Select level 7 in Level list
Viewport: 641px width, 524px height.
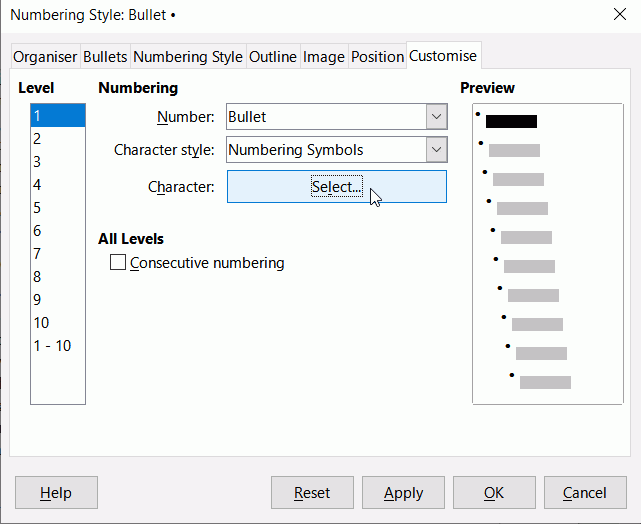(x=58, y=253)
